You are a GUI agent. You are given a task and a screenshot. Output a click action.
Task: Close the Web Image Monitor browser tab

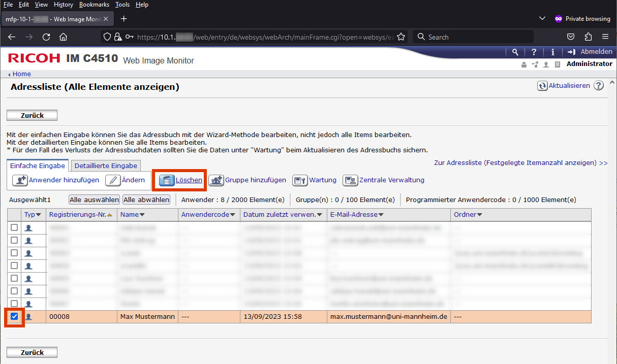[x=105, y=19]
